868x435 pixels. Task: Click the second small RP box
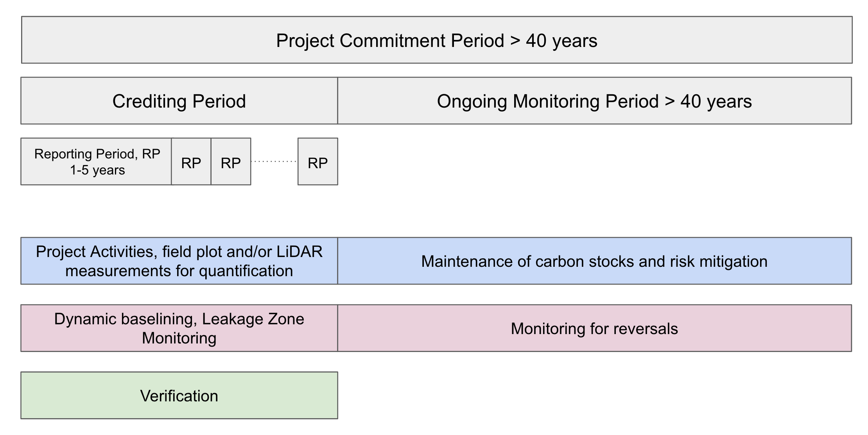(x=231, y=162)
